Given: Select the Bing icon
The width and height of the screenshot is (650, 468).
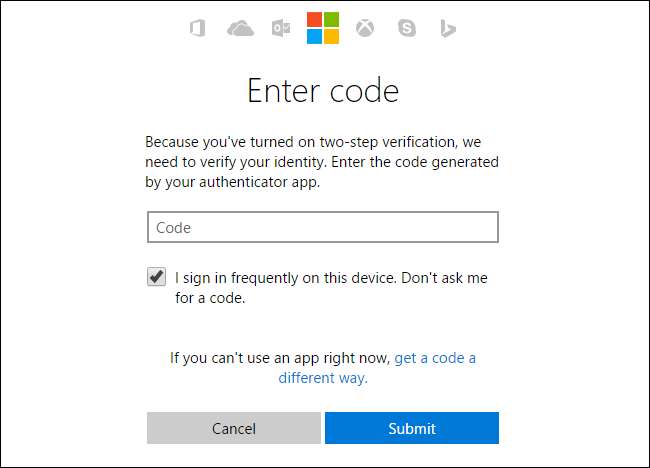Looking at the screenshot, I should (448, 29).
